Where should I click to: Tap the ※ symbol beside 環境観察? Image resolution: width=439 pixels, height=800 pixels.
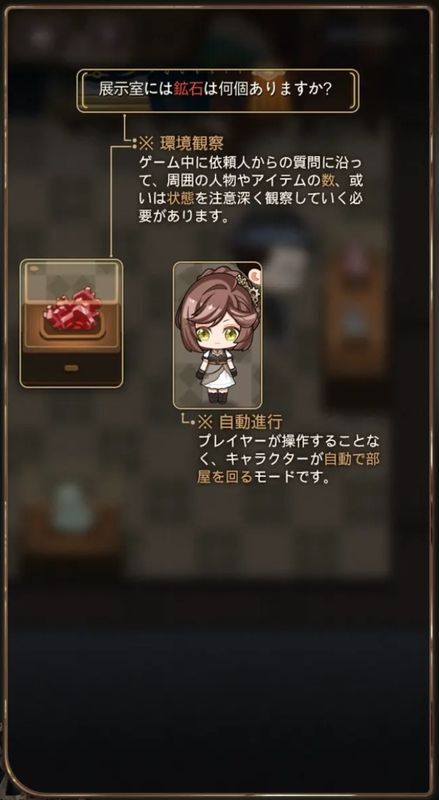[147, 142]
